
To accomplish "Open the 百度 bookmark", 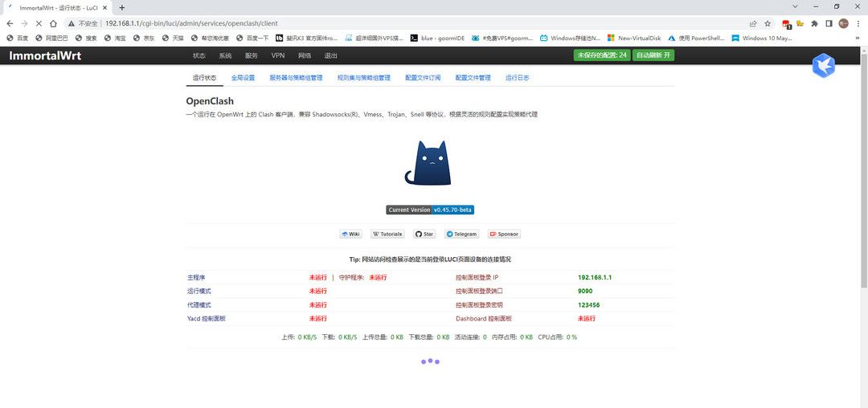I will tap(17, 38).
